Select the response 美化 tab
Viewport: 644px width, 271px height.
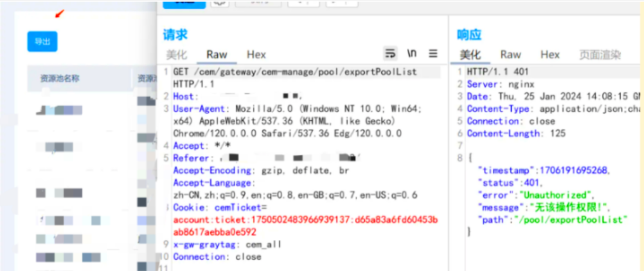[x=470, y=55]
